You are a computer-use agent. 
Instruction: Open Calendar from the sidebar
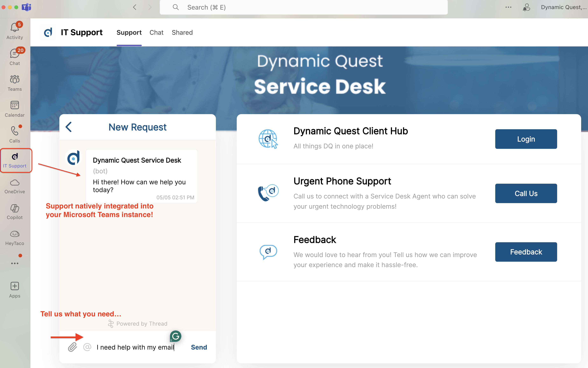click(x=15, y=109)
